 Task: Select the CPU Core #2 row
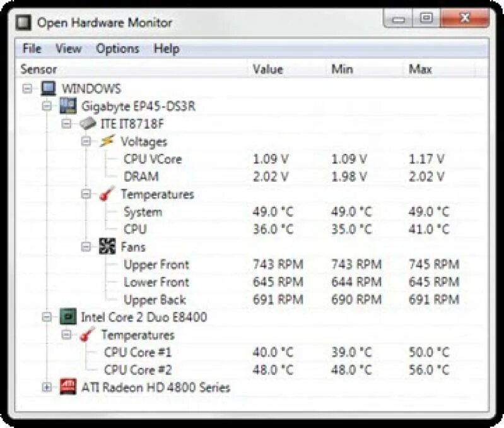pos(250,370)
